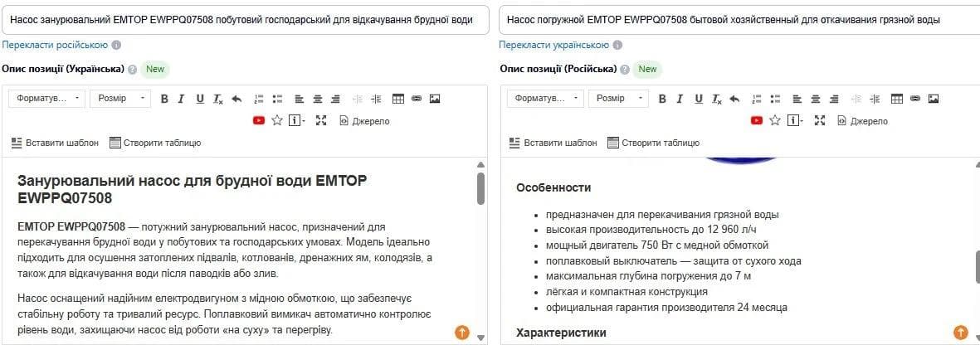Click orange scroll-up arrow in Ukrainian editor
980x345 pixels.
462,332
